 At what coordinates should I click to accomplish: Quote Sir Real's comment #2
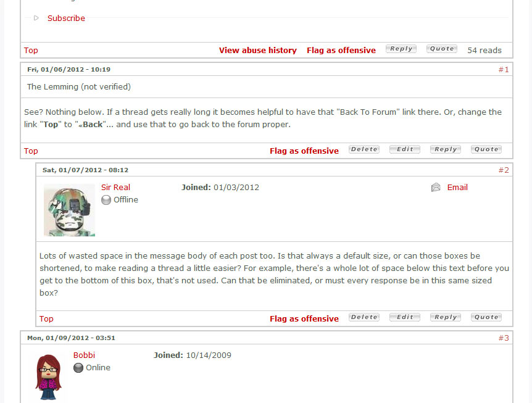coord(486,317)
